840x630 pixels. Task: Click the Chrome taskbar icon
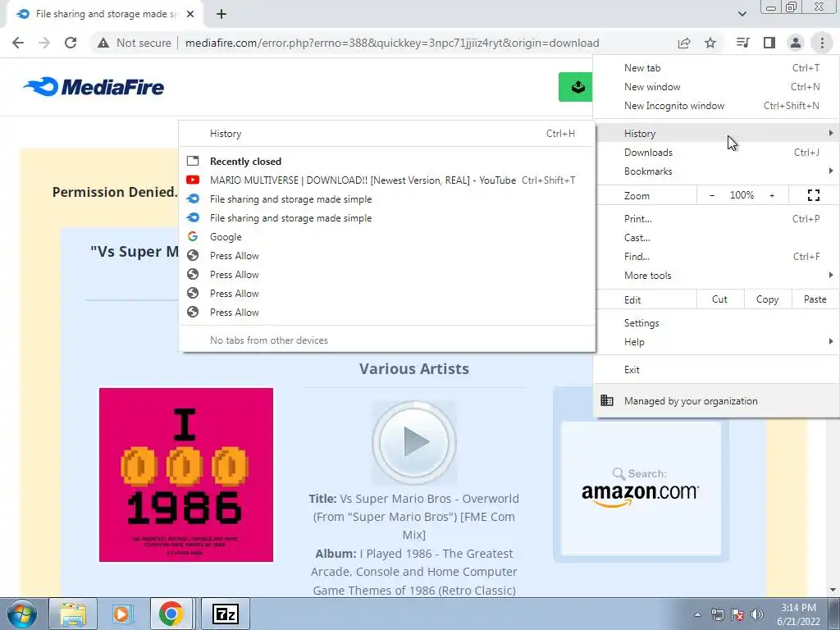pos(171,614)
